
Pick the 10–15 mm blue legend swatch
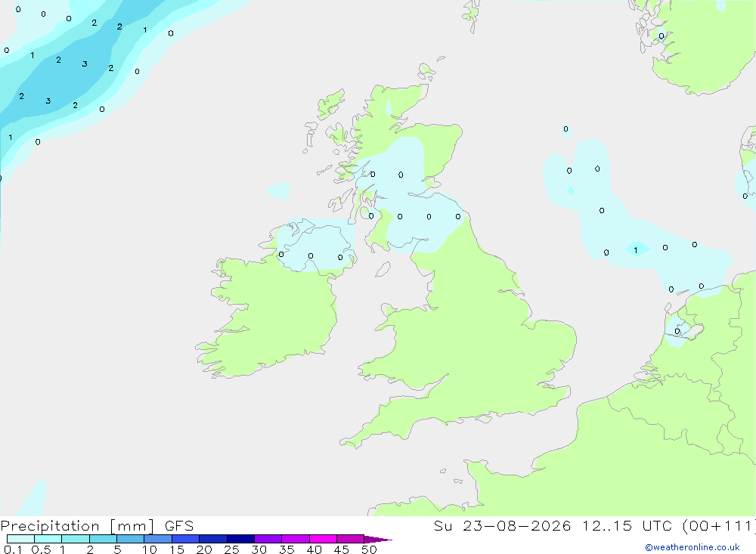(158, 539)
